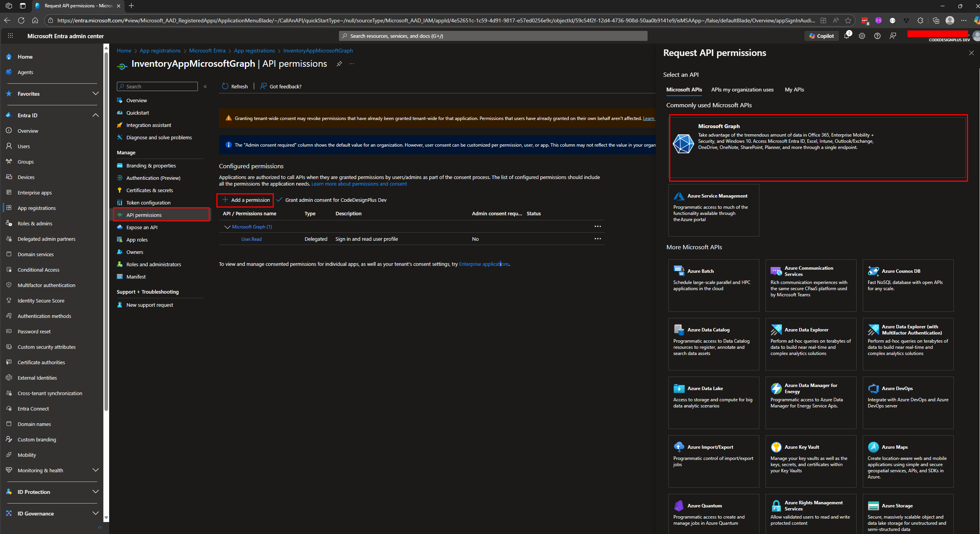Viewport: 980px width, 534px height.
Task: Choose the Azure Data Lake card
Action: (713, 402)
